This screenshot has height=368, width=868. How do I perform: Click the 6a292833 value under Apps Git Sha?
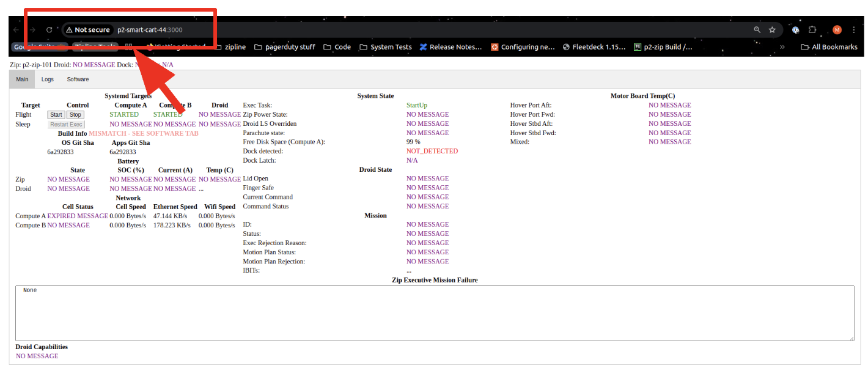click(x=123, y=152)
